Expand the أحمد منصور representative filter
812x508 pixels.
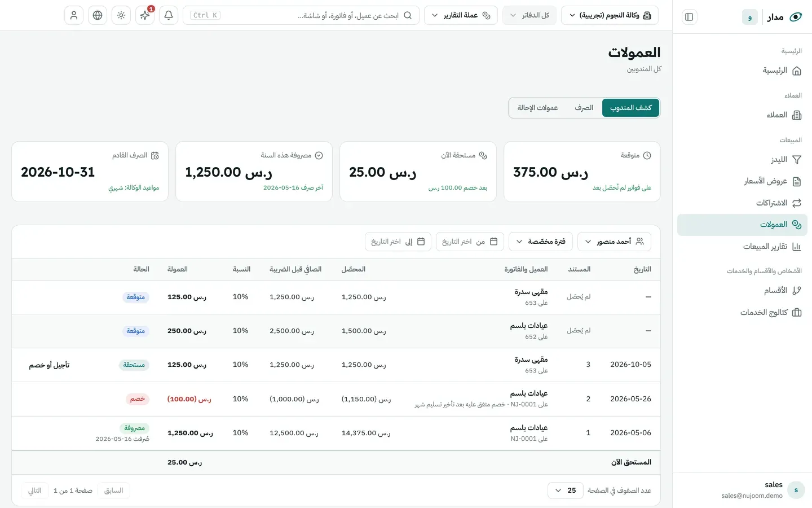614,242
